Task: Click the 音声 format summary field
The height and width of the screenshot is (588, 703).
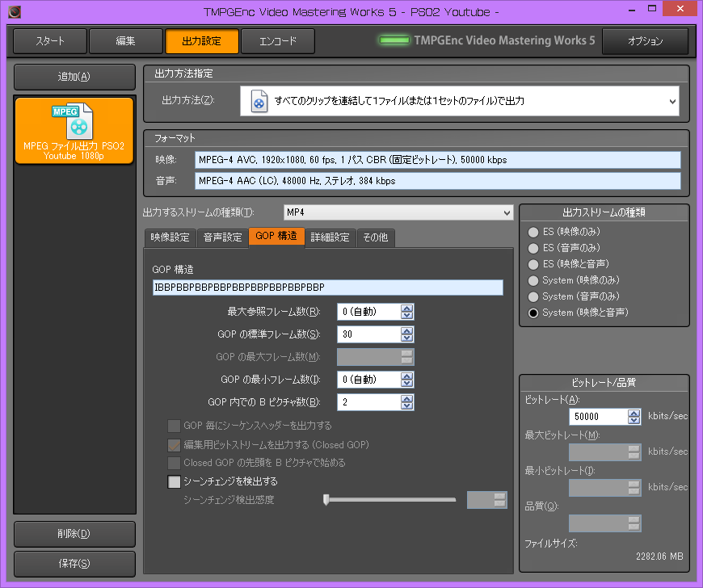Action: [438, 181]
